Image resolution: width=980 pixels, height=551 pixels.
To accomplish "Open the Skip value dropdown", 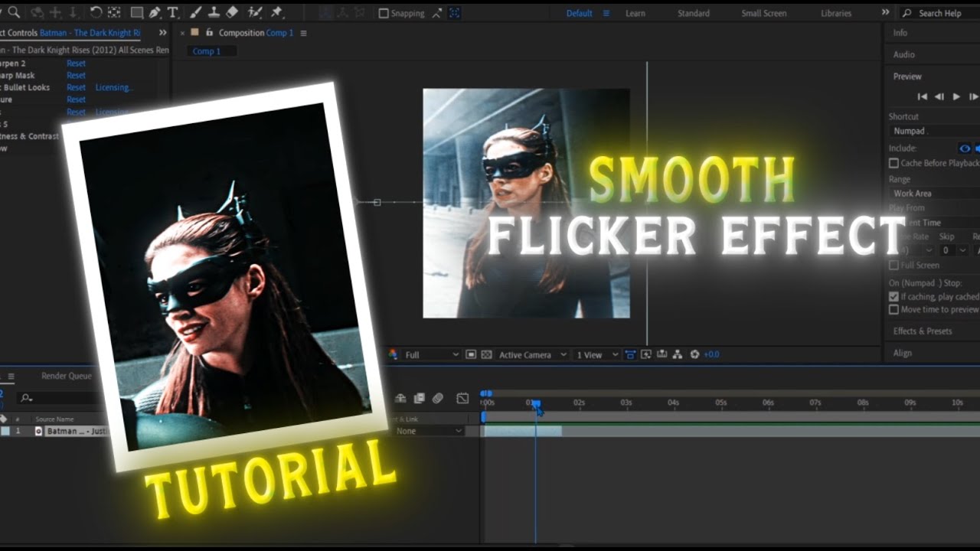I will pos(952,250).
